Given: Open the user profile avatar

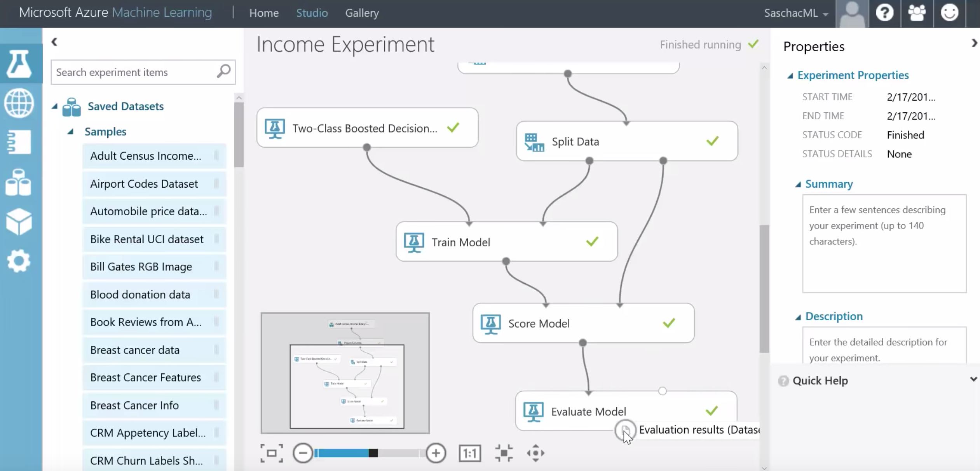Looking at the screenshot, I should pos(852,14).
